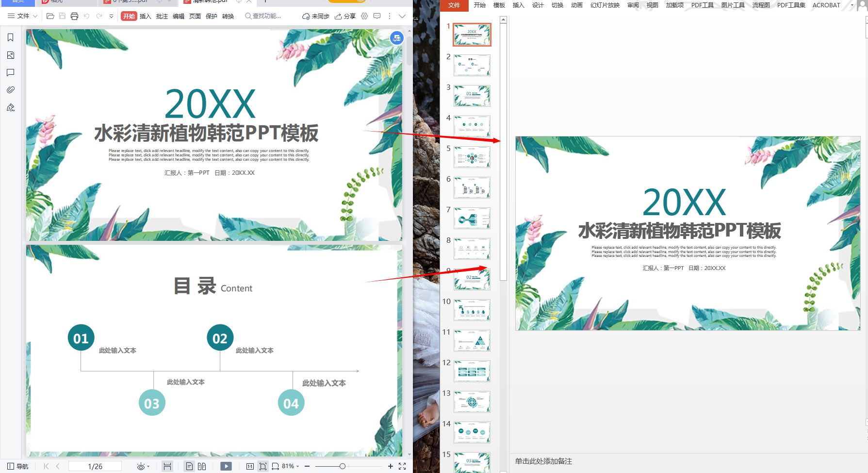Select the print icon in the PDF toolbar
This screenshot has width=868, height=473.
click(74, 16)
